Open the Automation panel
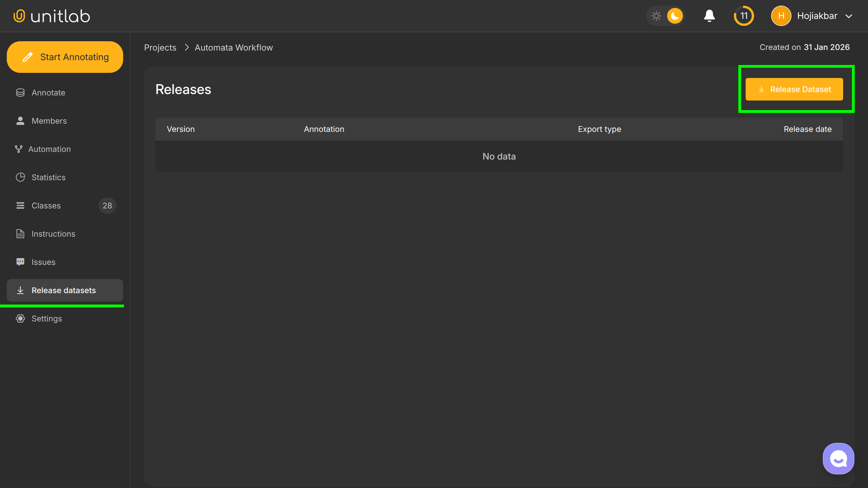 [x=51, y=149]
